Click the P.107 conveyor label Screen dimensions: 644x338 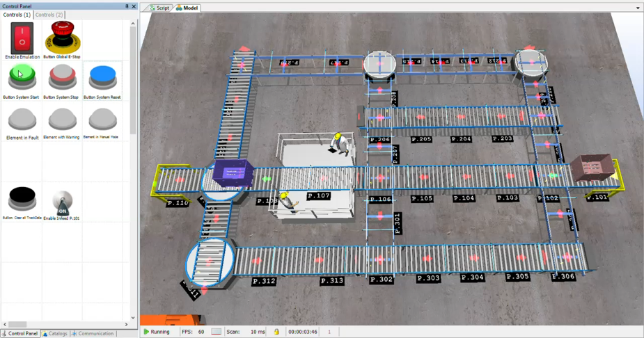[x=319, y=195]
